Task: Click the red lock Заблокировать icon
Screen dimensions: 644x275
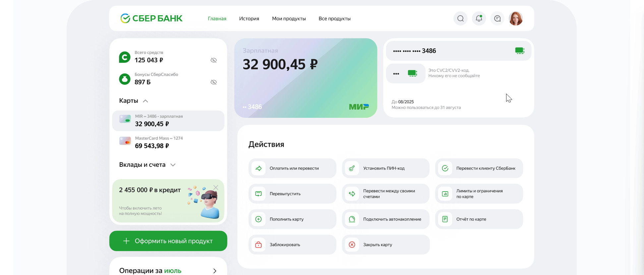Action: point(259,245)
